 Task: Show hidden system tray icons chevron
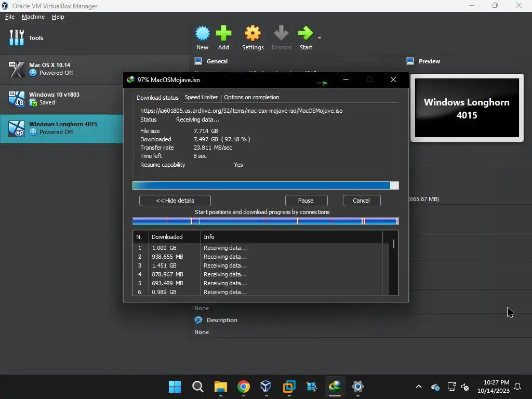(419, 387)
